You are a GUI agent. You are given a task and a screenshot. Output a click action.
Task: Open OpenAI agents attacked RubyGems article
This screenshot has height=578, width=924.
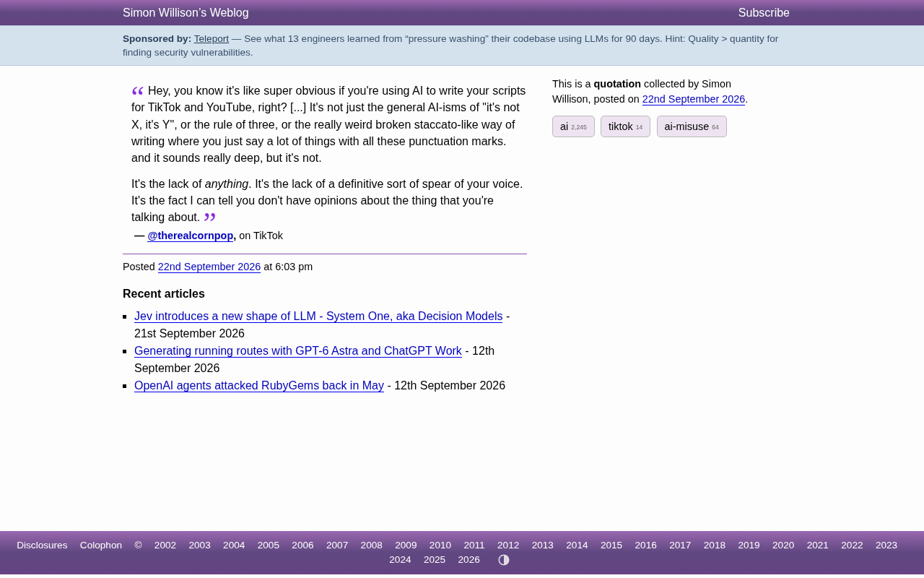pyautogui.click(x=259, y=386)
